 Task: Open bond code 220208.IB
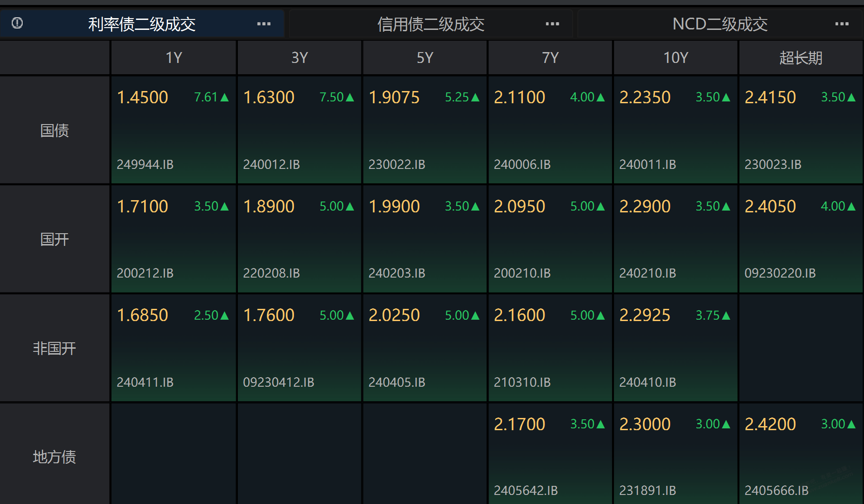tap(271, 273)
